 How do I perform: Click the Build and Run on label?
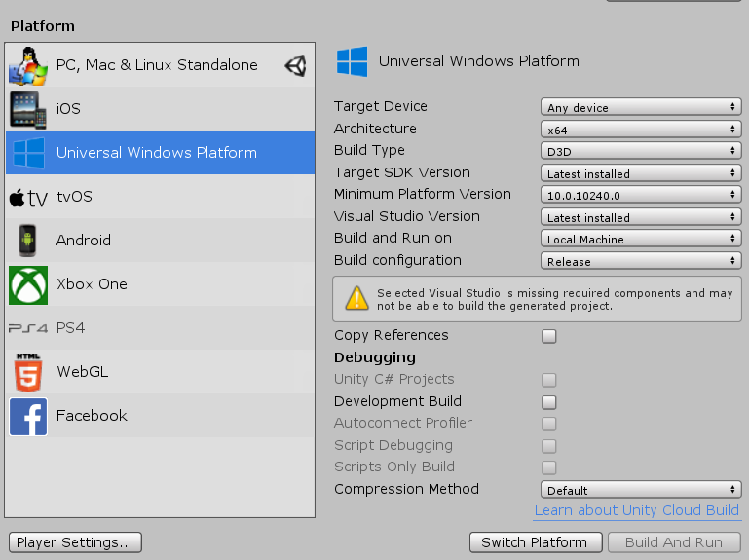[x=393, y=238]
